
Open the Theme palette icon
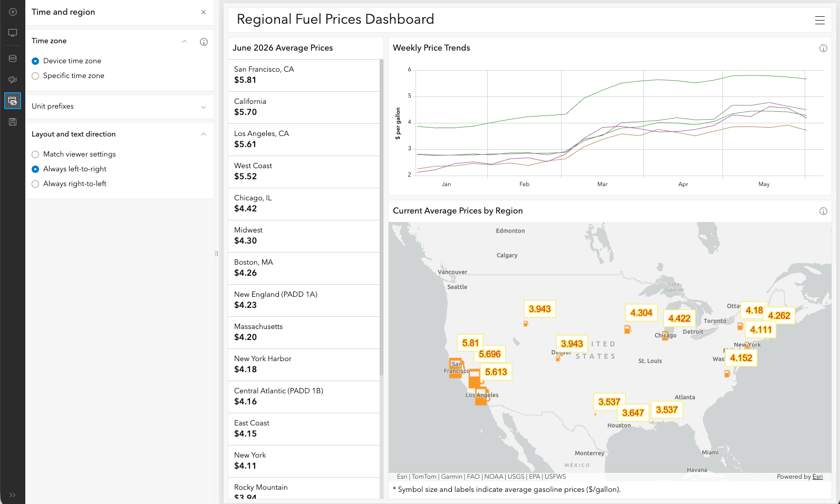click(x=13, y=80)
